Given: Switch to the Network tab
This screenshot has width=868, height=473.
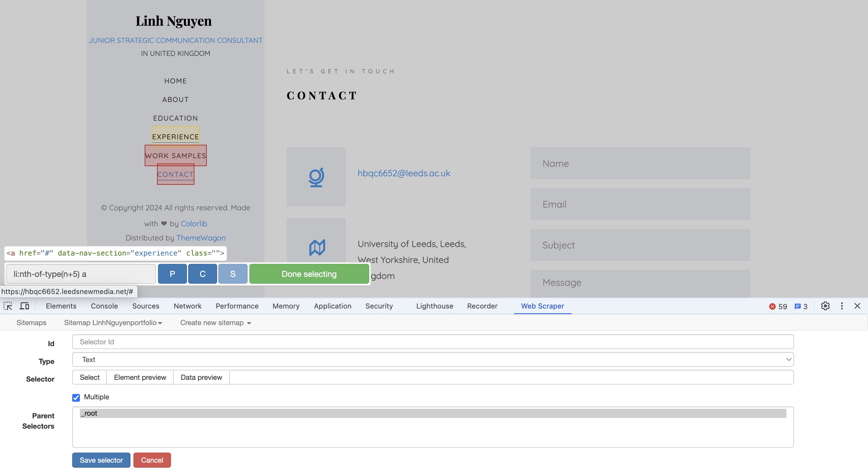Looking at the screenshot, I should click(x=187, y=306).
